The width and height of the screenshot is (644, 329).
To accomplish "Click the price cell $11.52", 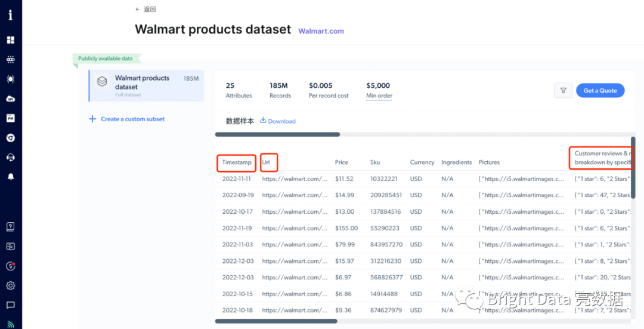I will [x=344, y=179].
